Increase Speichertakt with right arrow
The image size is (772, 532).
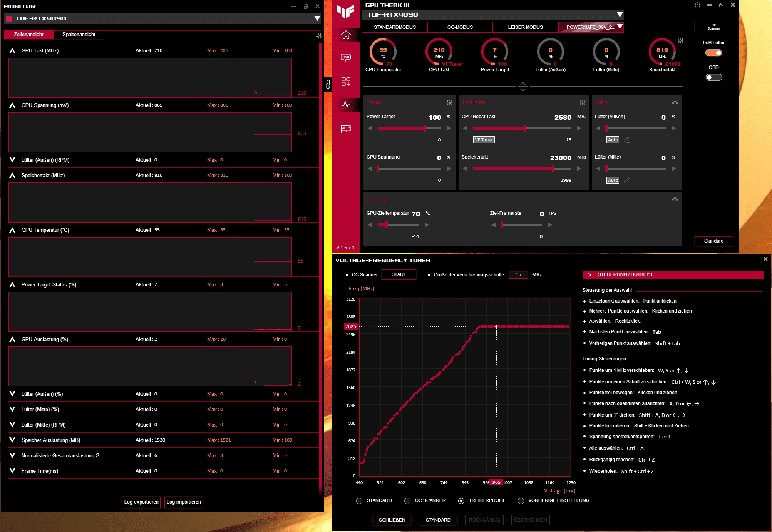tap(579, 169)
